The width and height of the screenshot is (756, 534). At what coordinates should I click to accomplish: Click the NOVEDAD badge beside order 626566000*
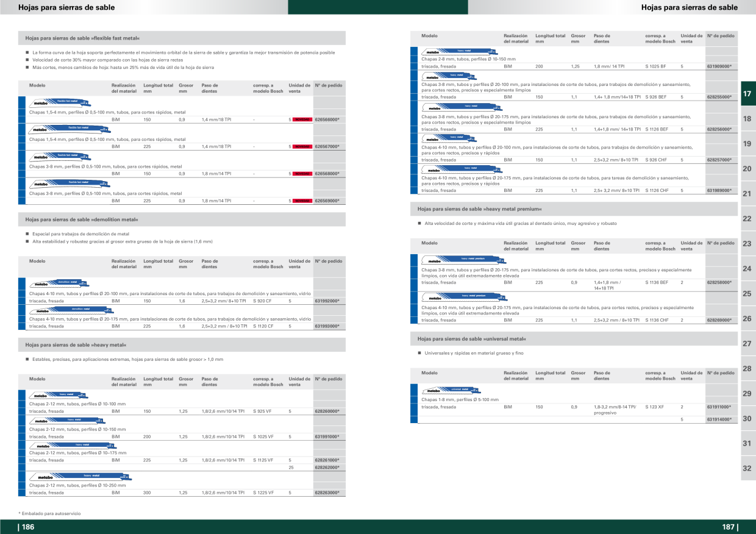(x=302, y=120)
